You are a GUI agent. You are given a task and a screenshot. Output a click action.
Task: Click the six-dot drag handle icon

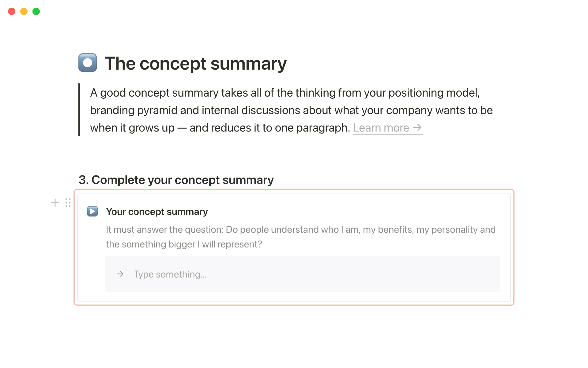(68, 203)
